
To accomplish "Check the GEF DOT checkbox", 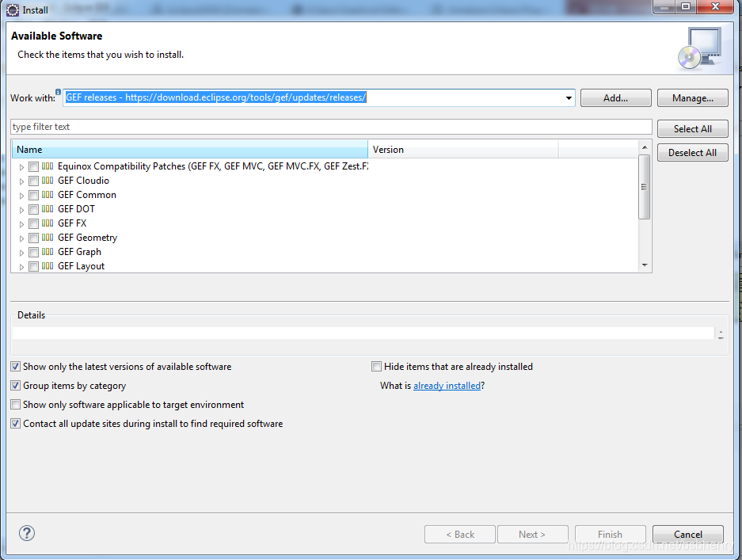I will pos(33,209).
